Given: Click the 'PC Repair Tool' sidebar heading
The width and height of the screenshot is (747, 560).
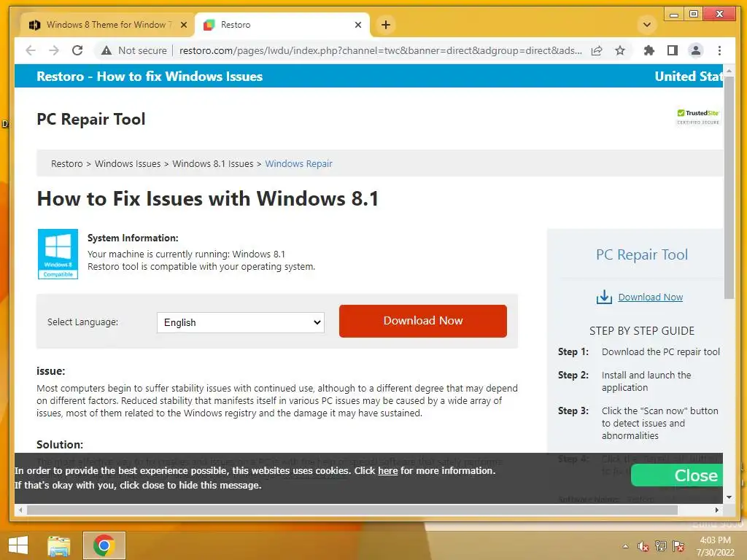Looking at the screenshot, I should pos(642,254).
